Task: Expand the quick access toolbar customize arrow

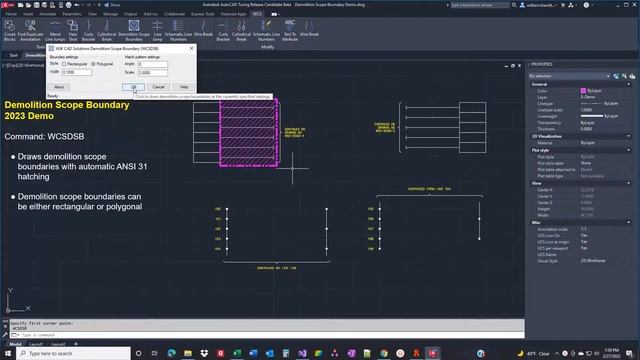Action: click(99, 5)
